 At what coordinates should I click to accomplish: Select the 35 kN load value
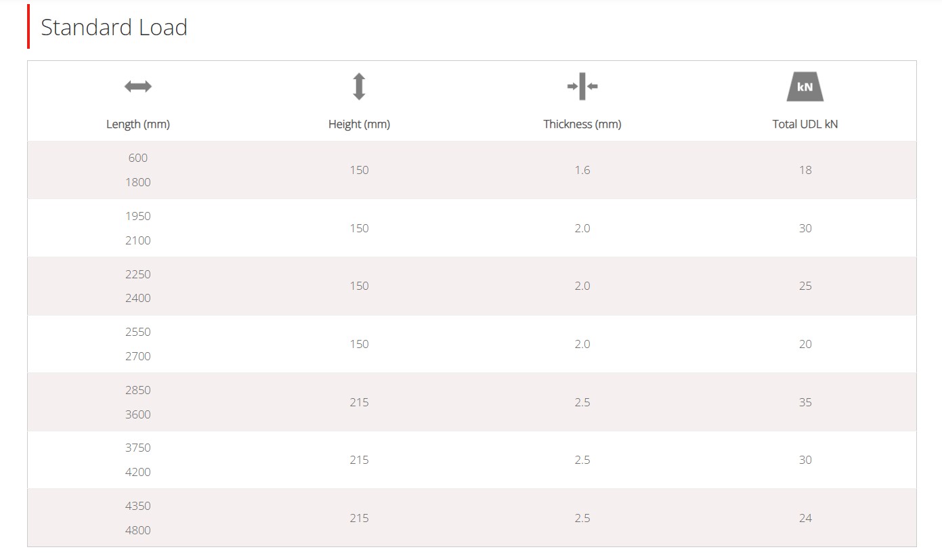point(805,402)
